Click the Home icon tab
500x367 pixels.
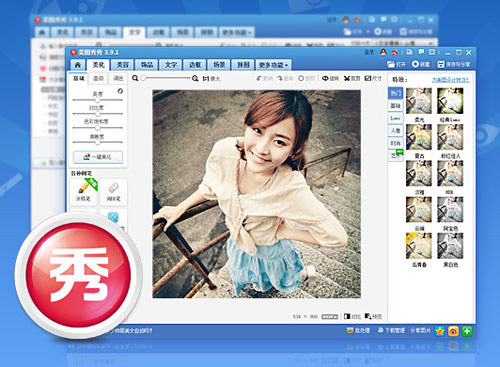pyautogui.click(x=78, y=65)
